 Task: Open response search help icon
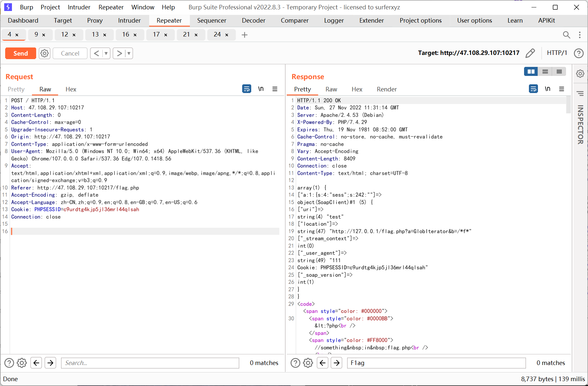point(295,363)
